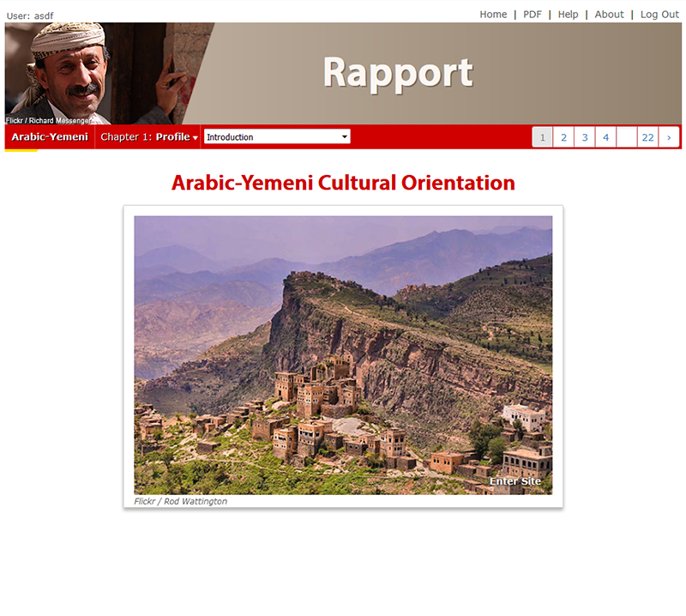The height and width of the screenshot is (616, 686).
Task: Open the Help link
Action: click(x=568, y=15)
